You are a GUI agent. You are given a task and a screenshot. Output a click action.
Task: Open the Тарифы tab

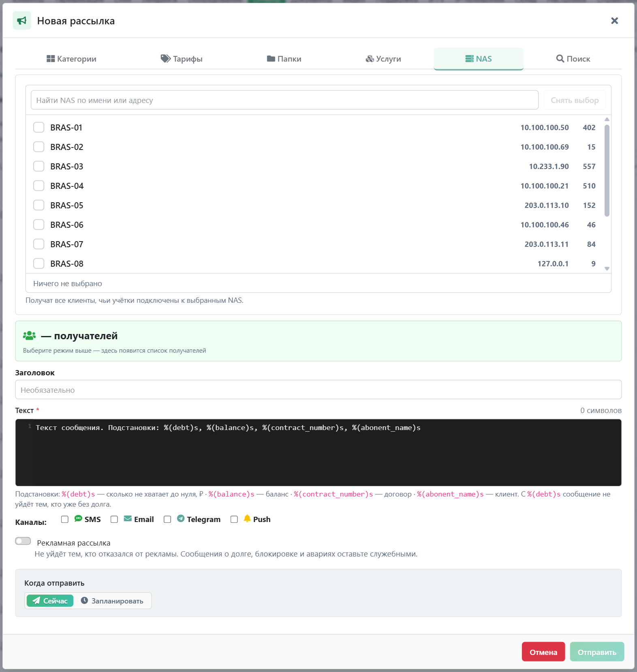(182, 59)
